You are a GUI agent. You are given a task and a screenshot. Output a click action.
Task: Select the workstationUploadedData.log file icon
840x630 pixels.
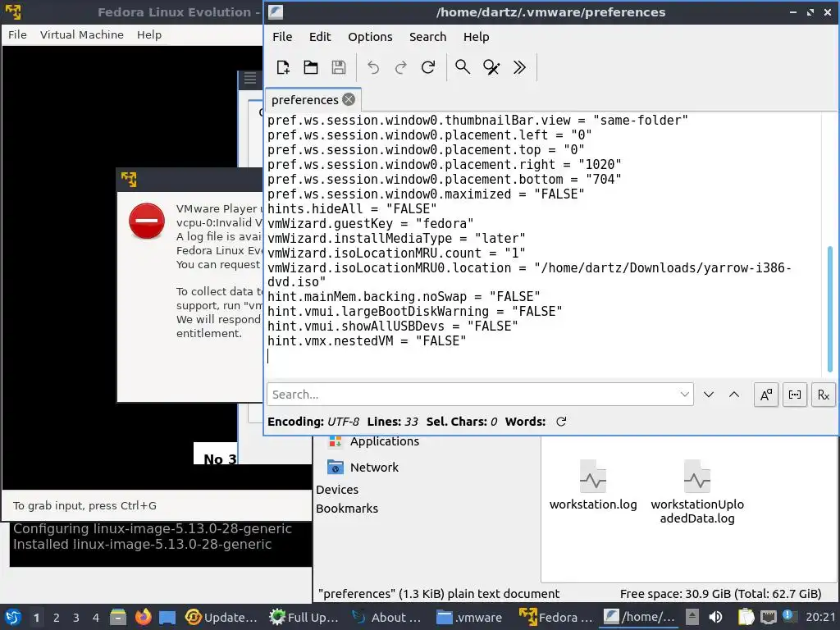coord(697,477)
